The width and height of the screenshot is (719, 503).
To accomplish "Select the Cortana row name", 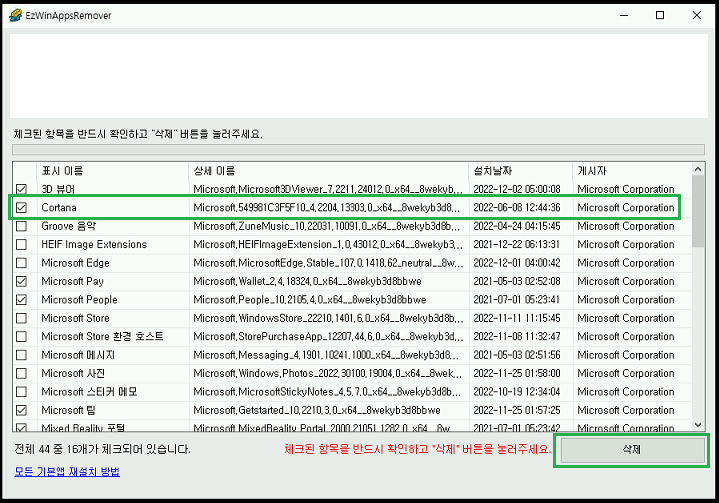I will 59,208.
